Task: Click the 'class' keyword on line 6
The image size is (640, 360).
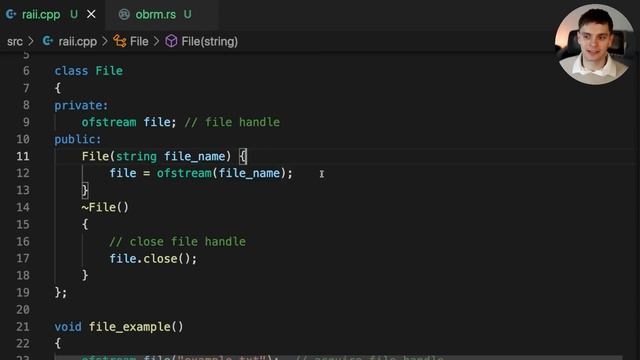Action: point(71,71)
